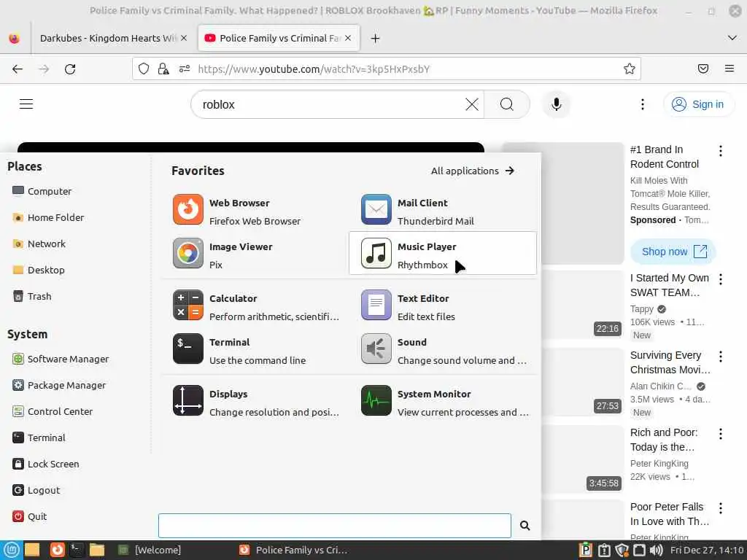Open the Text Editor
747x560 pixels.
click(443, 306)
